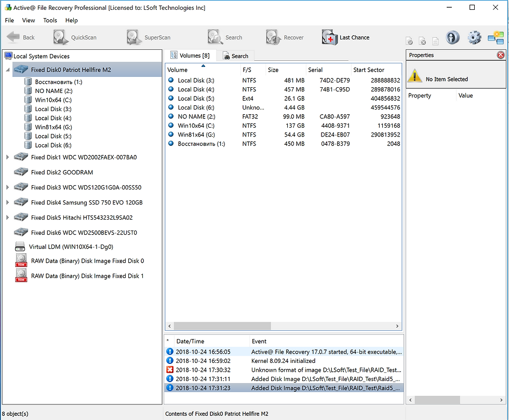Click volume list horizontal scrollbar thumb
The width and height of the screenshot is (509, 420).
coord(222,326)
